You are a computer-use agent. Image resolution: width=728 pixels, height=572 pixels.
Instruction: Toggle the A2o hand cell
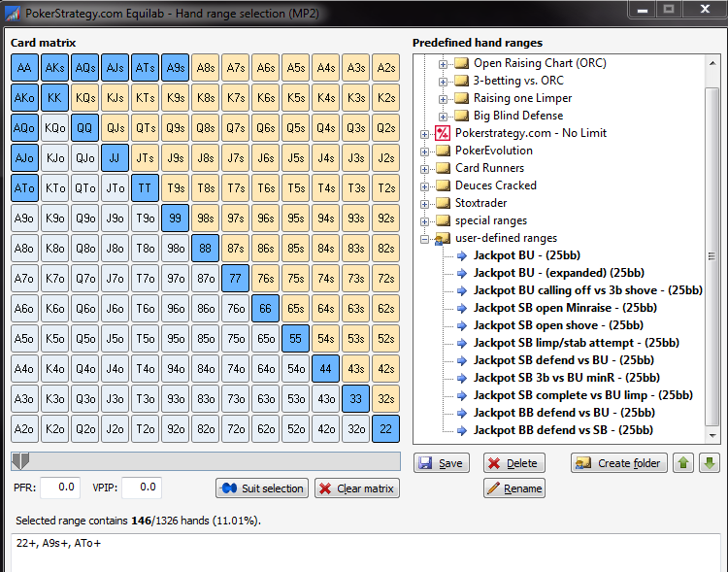coord(24,429)
